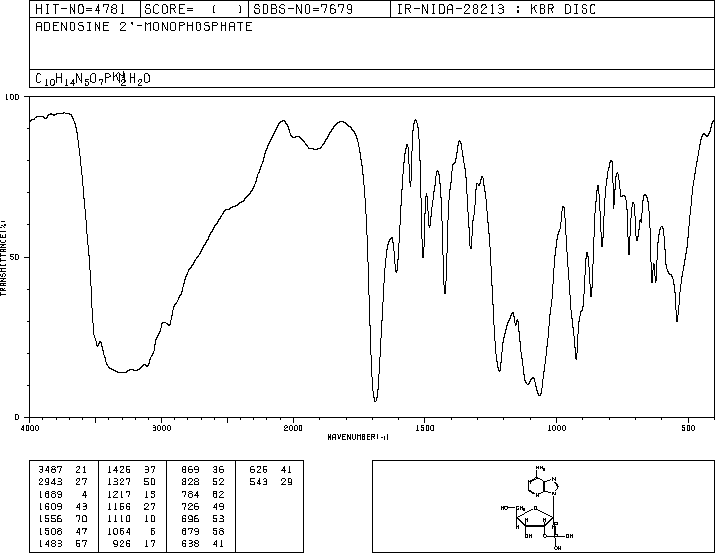This screenshot has width=715, height=553.
Task: Click the 3000 x-axis tick label
Action: pyautogui.click(x=161, y=428)
